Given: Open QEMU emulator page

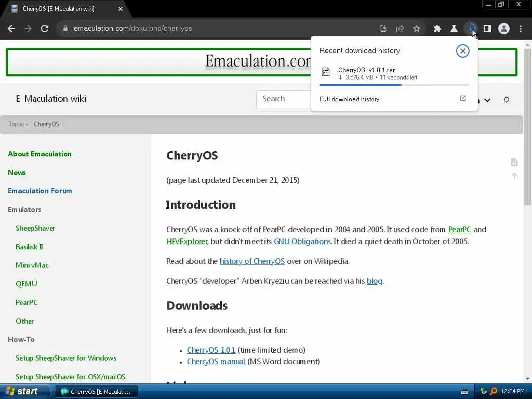Looking at the screenshot, I should 26,284.
